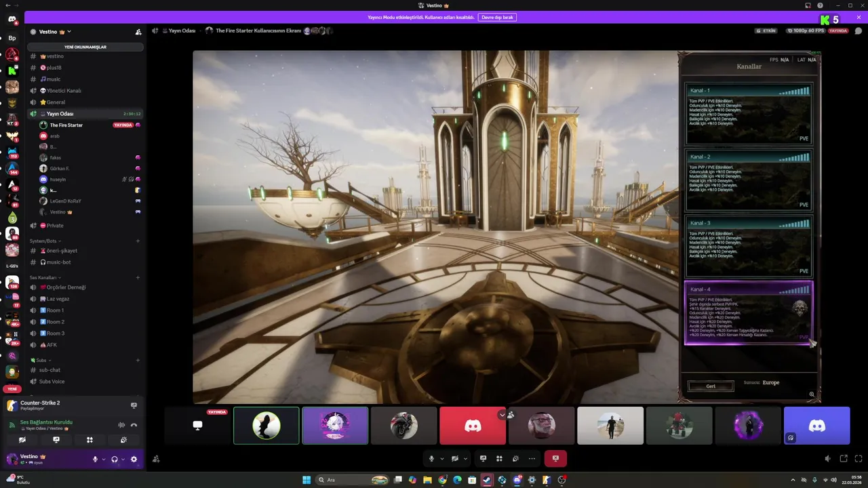The width and height of the screenshot is (868, 488).
Task: Mute microphone in user panel
Action: (95, 459)
